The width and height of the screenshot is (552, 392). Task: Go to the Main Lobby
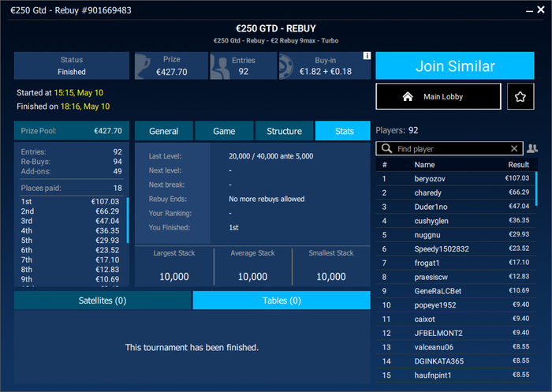pos(438,96)
